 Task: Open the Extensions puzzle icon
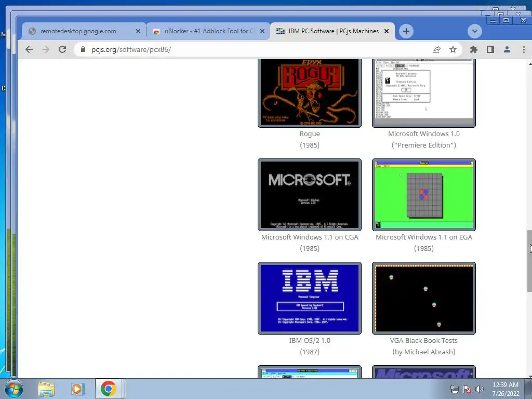(x=474, y=49)
